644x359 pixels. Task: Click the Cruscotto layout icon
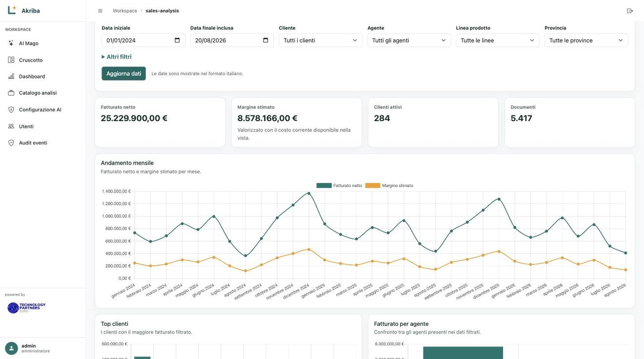click(x=11, y=60)
